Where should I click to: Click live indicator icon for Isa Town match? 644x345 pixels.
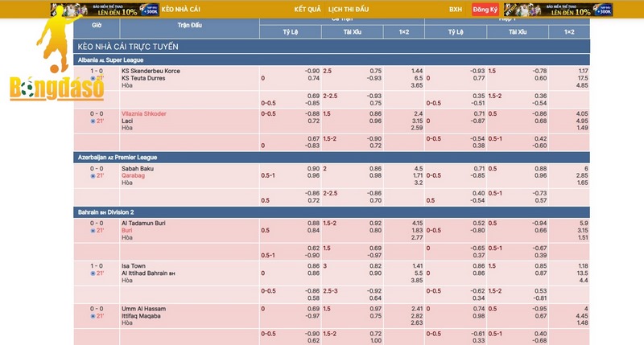click(x=93, y=273)
